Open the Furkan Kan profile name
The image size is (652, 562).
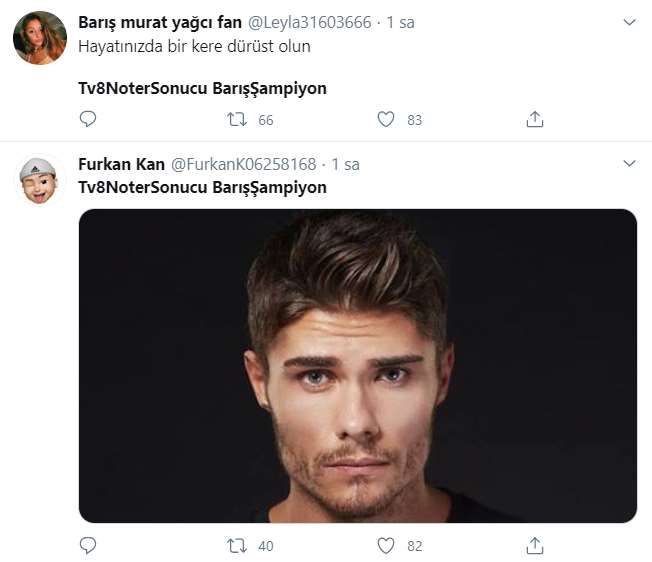[x=121, y=164]
